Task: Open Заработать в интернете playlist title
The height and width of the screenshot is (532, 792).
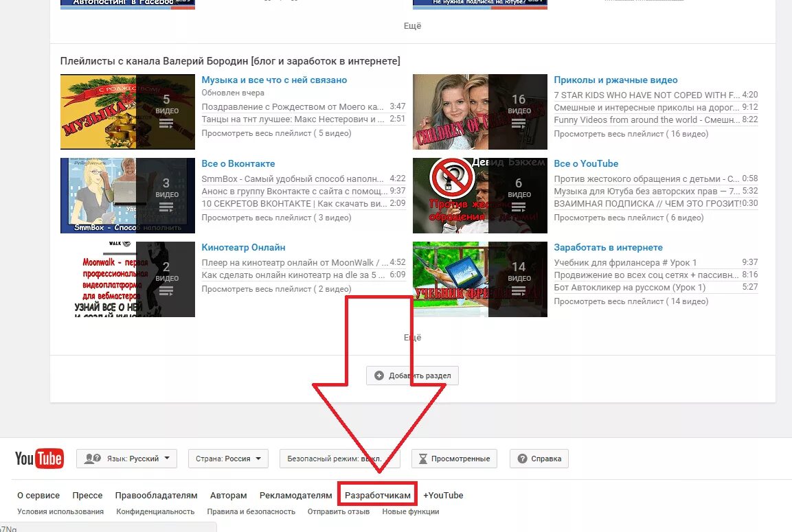Action: tap(608, 247)
